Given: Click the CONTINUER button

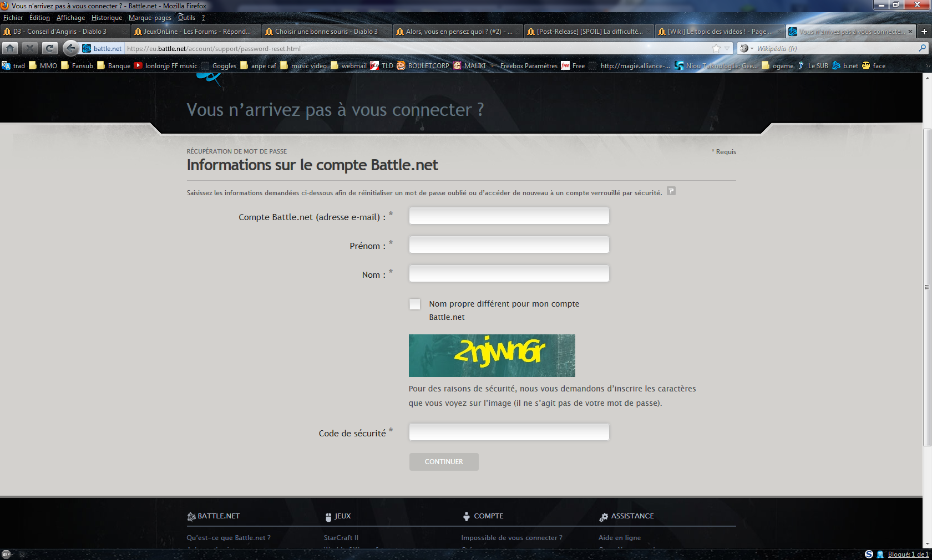Looking at the screenshot, I should [444, 462].
